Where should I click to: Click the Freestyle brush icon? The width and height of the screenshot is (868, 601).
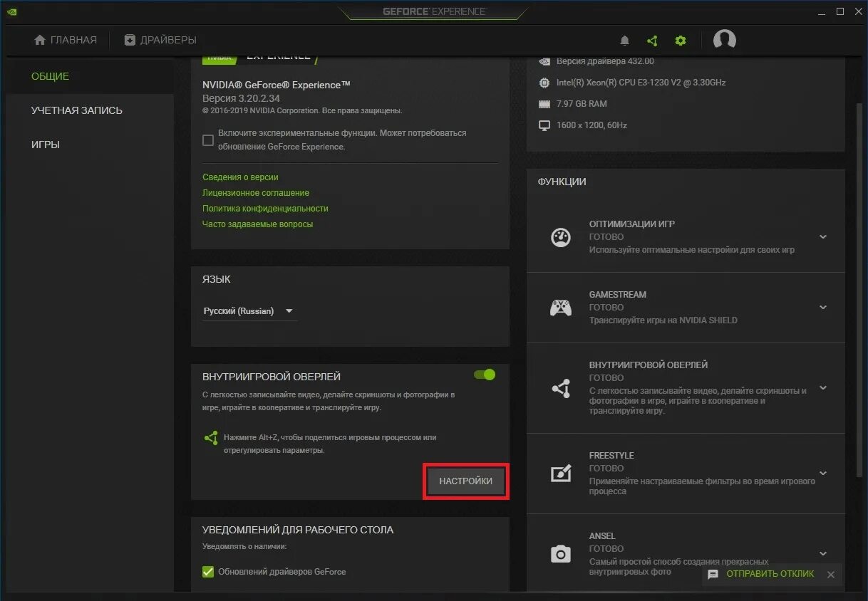561,473
